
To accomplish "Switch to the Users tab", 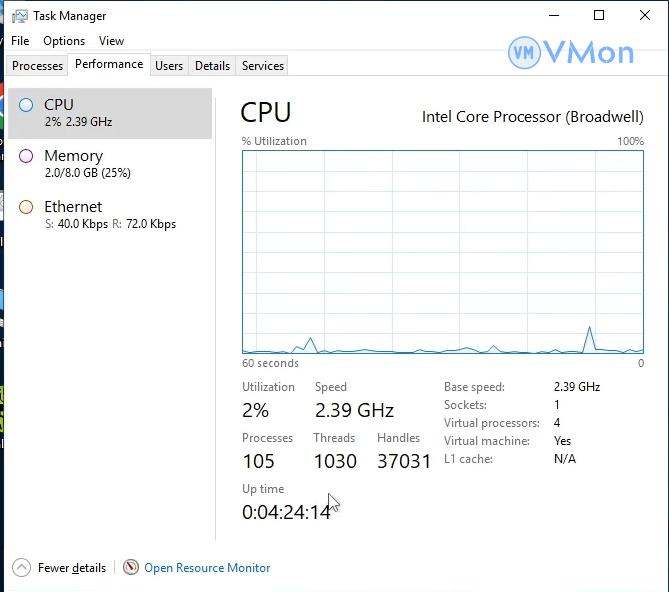I will [169, 66].
